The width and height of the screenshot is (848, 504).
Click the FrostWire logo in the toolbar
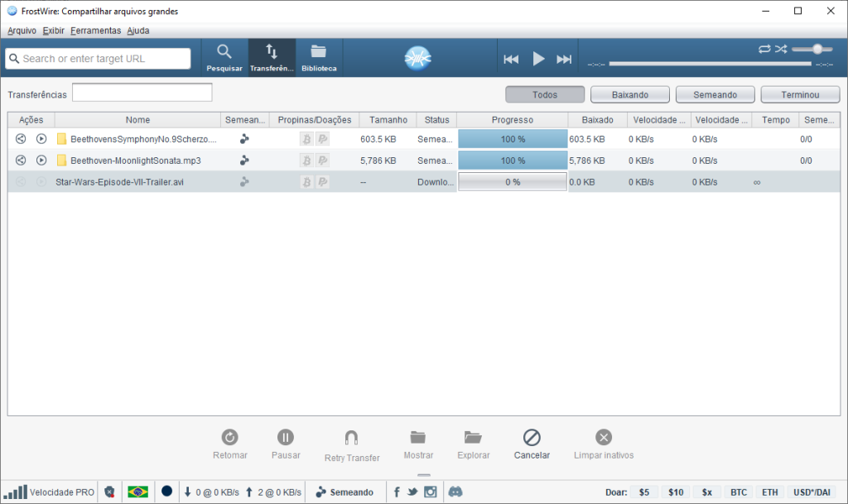click(417, 57)
